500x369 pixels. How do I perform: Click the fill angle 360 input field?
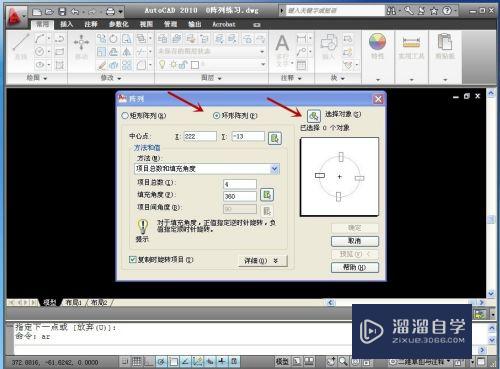pyautogui.click(x=240, y=196)
